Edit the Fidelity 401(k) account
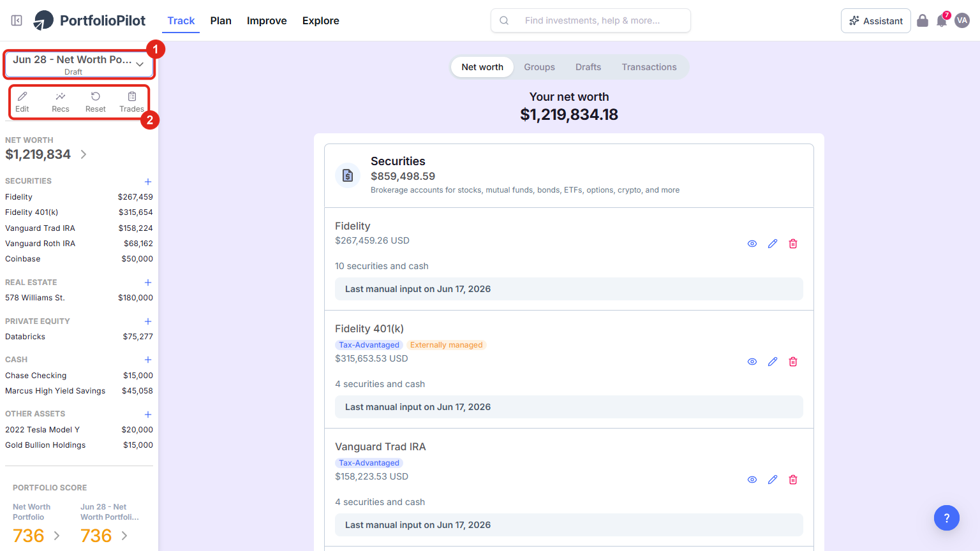980x551 pixels. (773, 362)
